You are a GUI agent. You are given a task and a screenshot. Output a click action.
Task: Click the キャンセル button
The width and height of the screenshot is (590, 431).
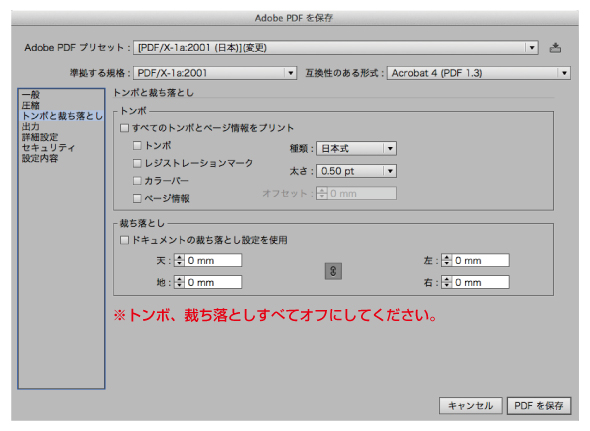pos(470,406)
